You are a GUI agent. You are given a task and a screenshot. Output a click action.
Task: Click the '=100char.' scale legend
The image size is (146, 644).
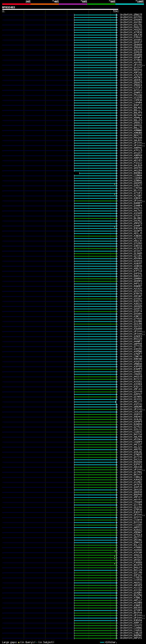[111, 642]
